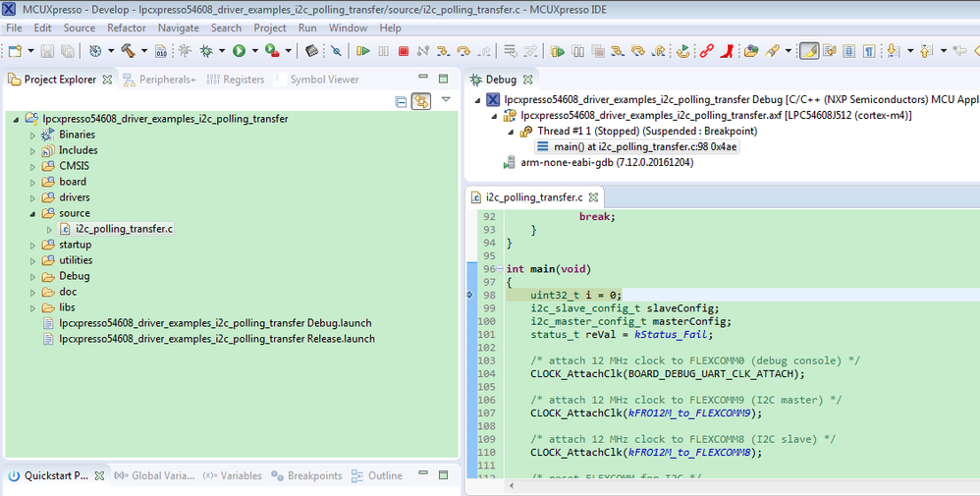The width and height of the screenshot is (980, 496).
Task: Open Project Explorer view menu dropdown
Action: [446, 100]
